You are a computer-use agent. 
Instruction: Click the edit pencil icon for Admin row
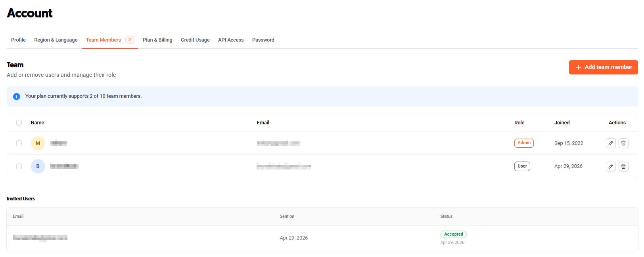pyautogui.click(x=611, y=143)
